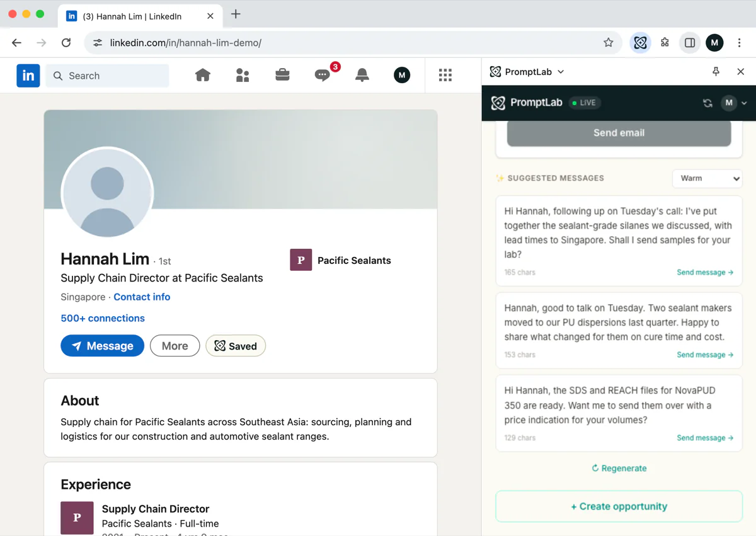Click the LinkedIn search field
756x536 pixels.
107,76
